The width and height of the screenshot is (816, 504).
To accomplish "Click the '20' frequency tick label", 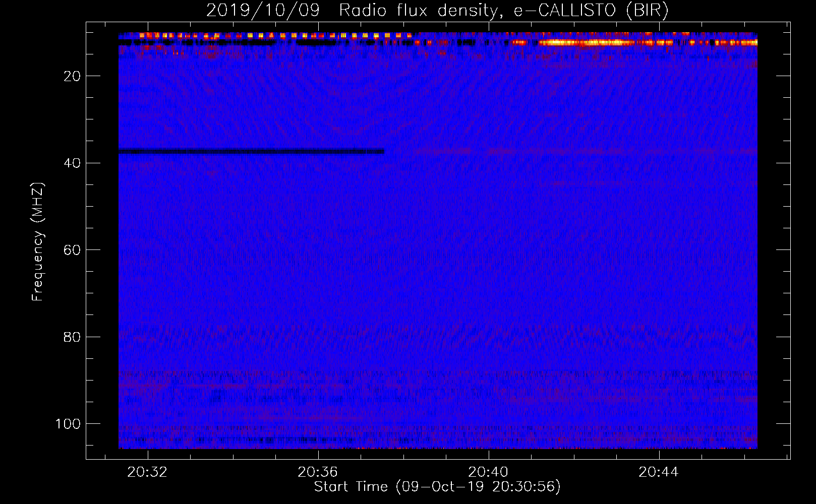I will [x=73, y=76].
